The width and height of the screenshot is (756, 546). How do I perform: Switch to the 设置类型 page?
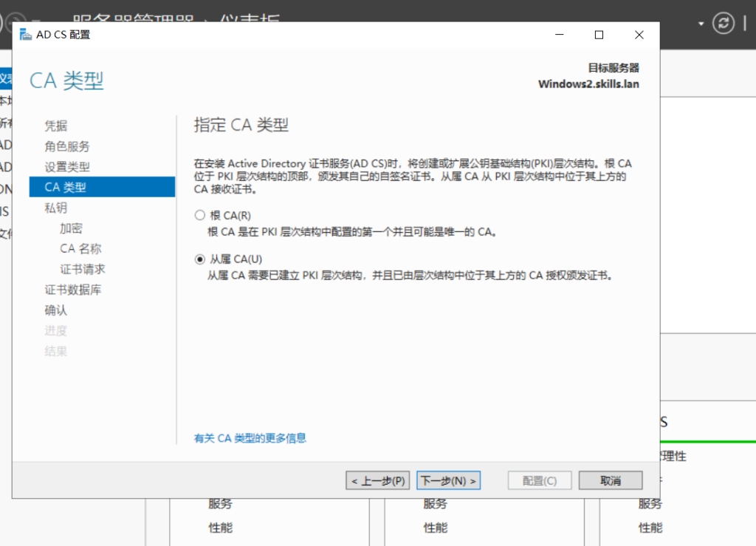67,167
